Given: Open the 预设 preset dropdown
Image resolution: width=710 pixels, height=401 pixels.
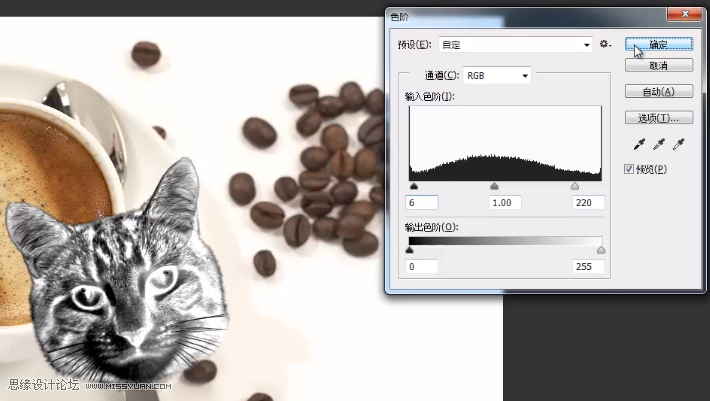Looking at the screenshot, I should pyautogui.click(x=515, y=44).
